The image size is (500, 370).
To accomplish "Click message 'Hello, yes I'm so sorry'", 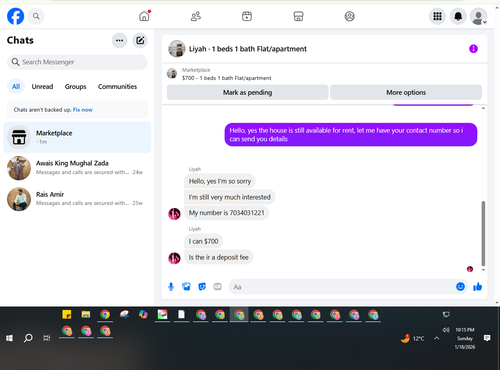I will [220, 181].
